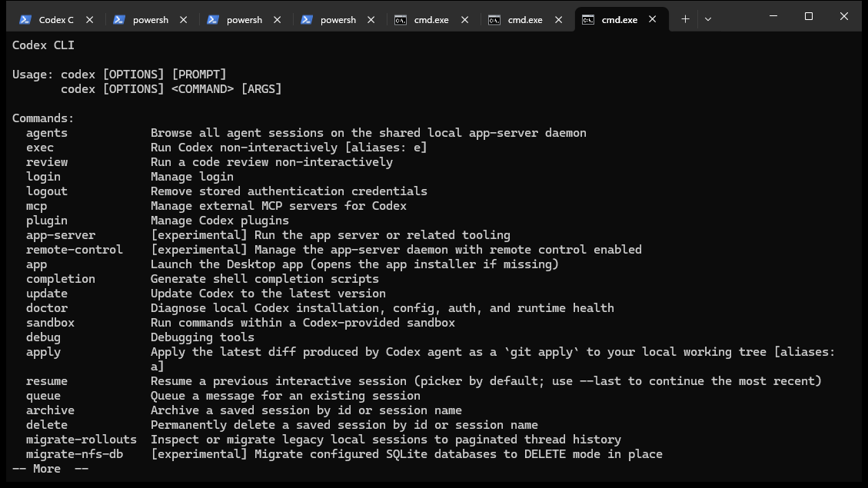The height and width of the screenshot is (488, 868).
Task: Switch to the Codex C tab
Action: 56,19
